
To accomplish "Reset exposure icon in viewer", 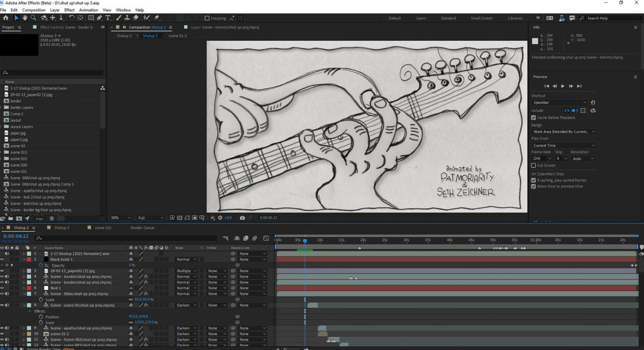I will coord(220,218).
